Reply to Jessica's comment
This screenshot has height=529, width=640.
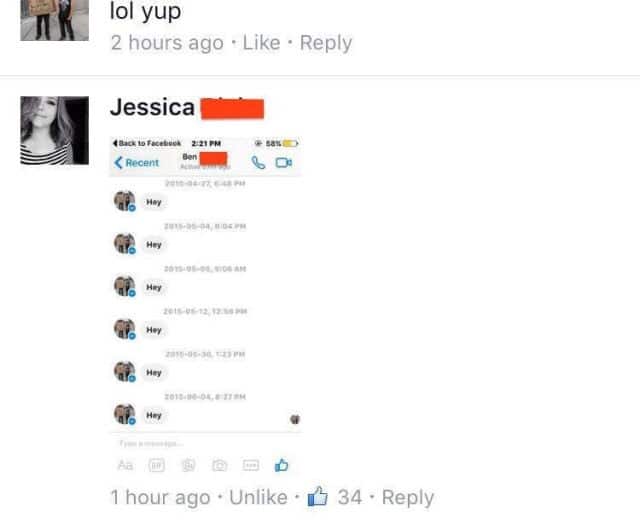click(x=408, y=498)
